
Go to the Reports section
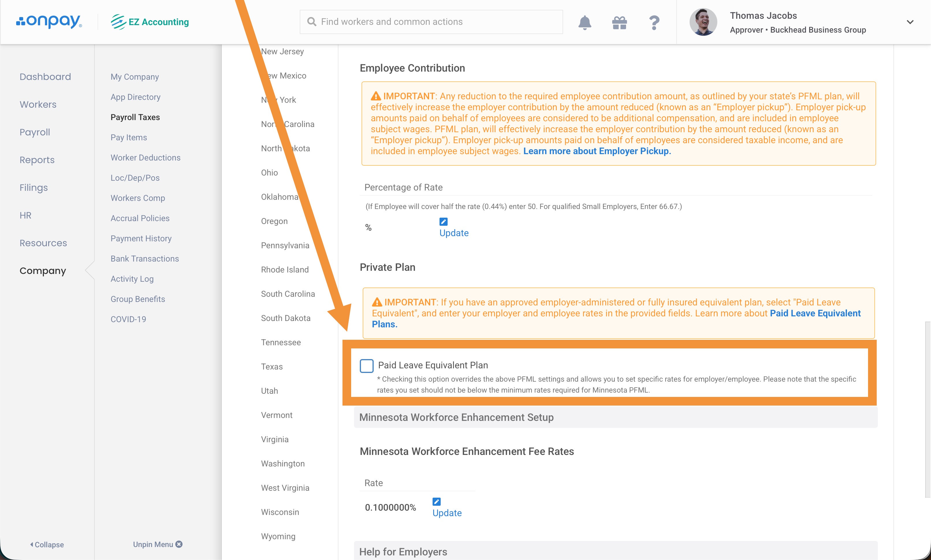[37, 160]
